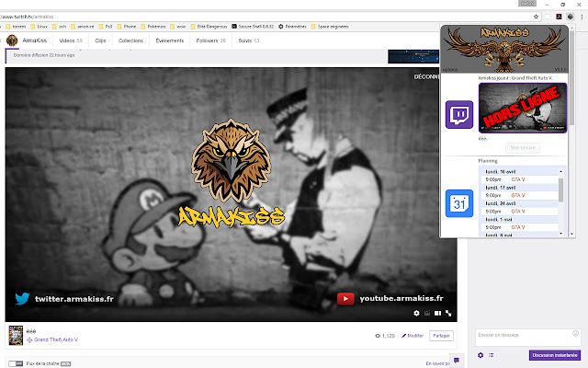Select the lundi, 1 mai planning row
Screen dimensions: 588x368
coord(519,219)
